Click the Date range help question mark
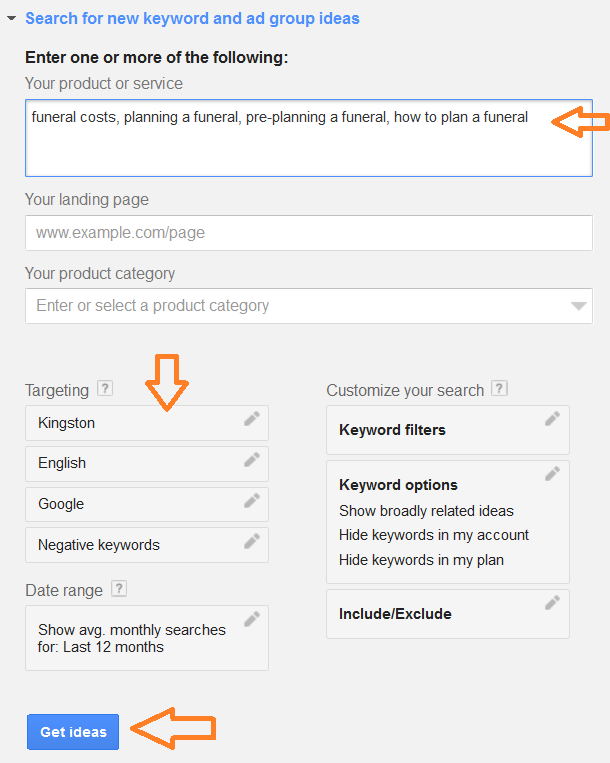The image size is (610, 763). click(119, 589)
